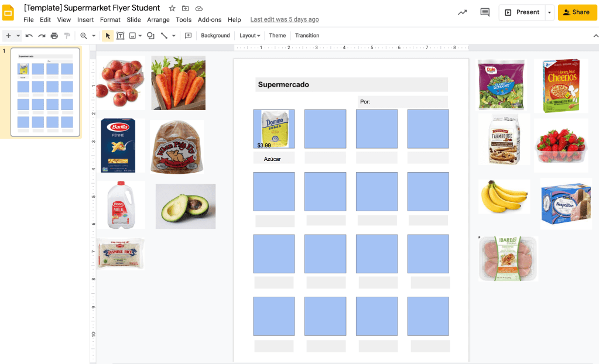Open 'Last edit was 5 days ago' link

(x=285, y=20)
